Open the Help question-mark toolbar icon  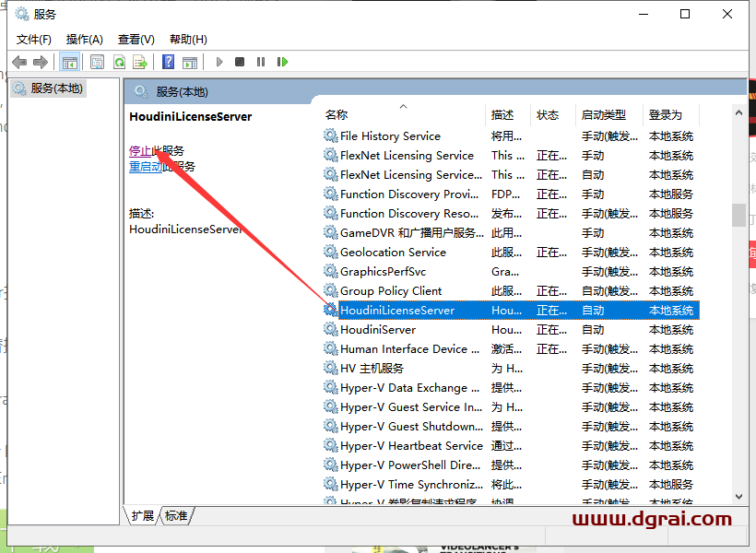(x=169, y=62)
